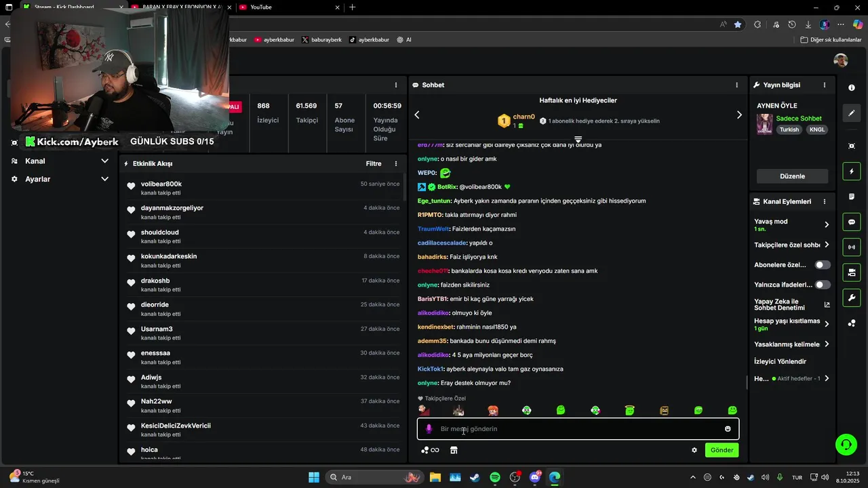Open Diğer sık kullanılanlar bookmarks folder
The image size is (868, 488).
pyautogui.click(x=831, y=40)
